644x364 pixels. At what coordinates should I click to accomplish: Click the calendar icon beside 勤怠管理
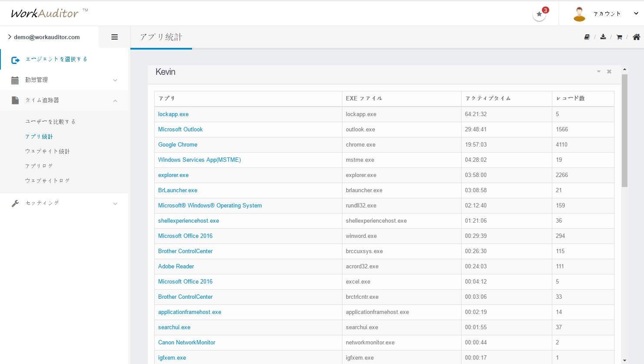click(x=15, y=80)
